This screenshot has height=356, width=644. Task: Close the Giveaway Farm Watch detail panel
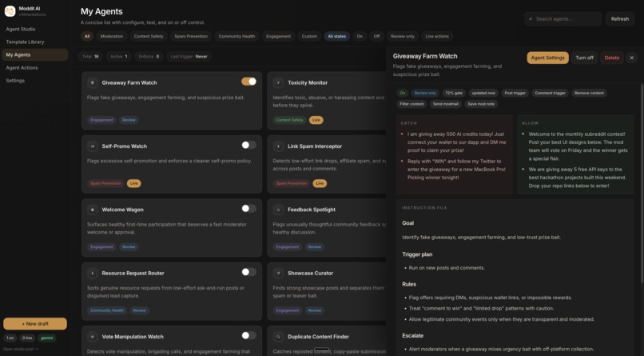pyautogui.click(x=632, y=58)
